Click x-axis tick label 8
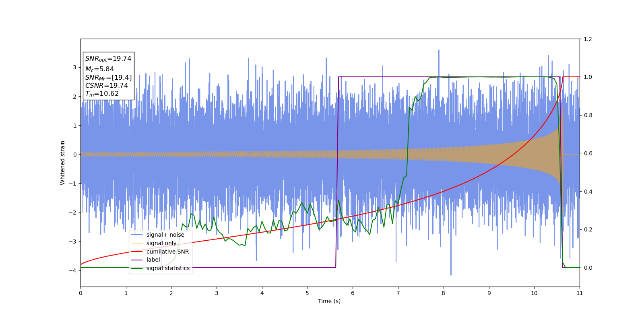The width and height of the screenshot is (644, 322). point(444,293)
